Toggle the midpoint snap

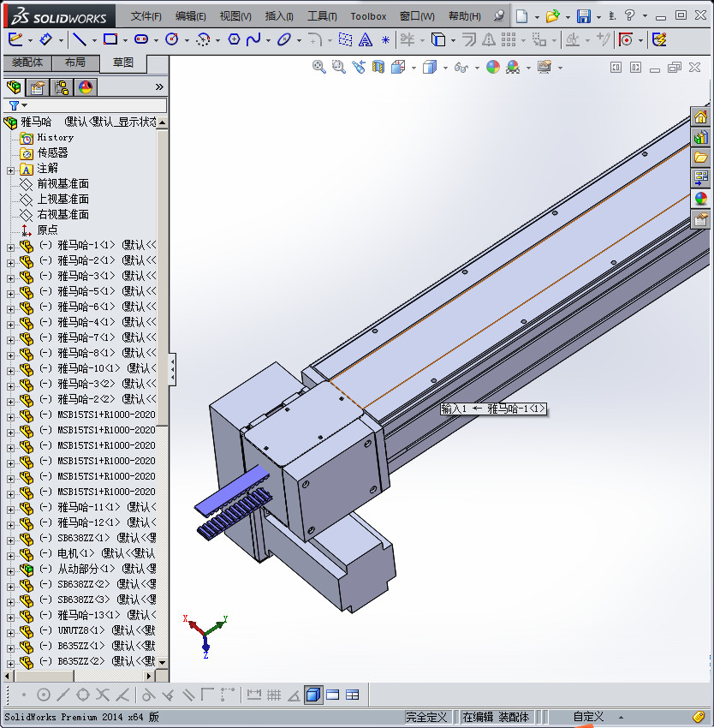tap(63, 695)
